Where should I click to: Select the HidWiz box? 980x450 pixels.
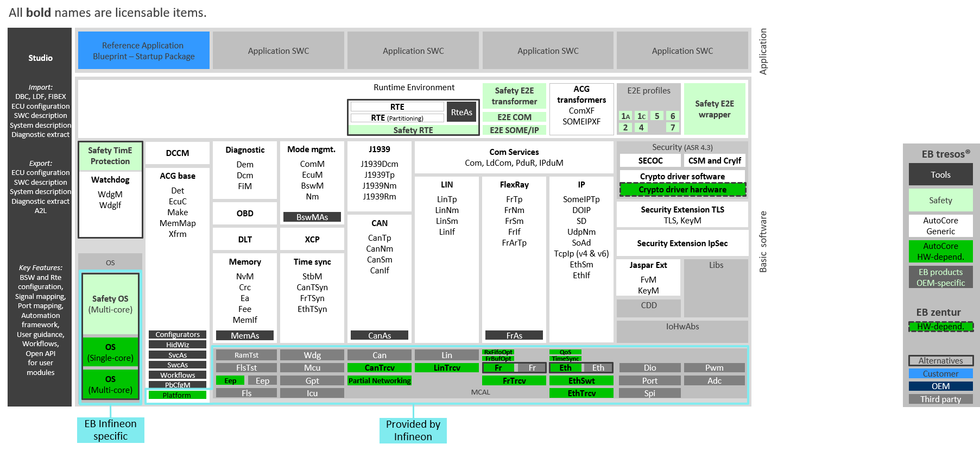point(178,345)
